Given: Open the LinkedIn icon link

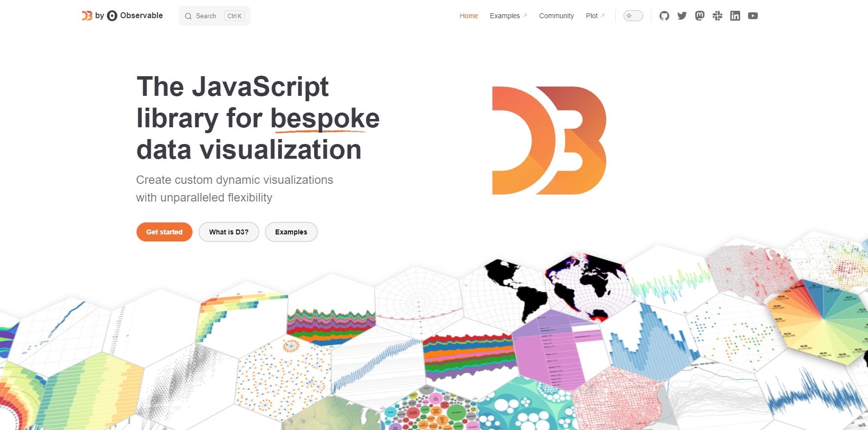Looking at the screenshot, I should coord(735,16).
